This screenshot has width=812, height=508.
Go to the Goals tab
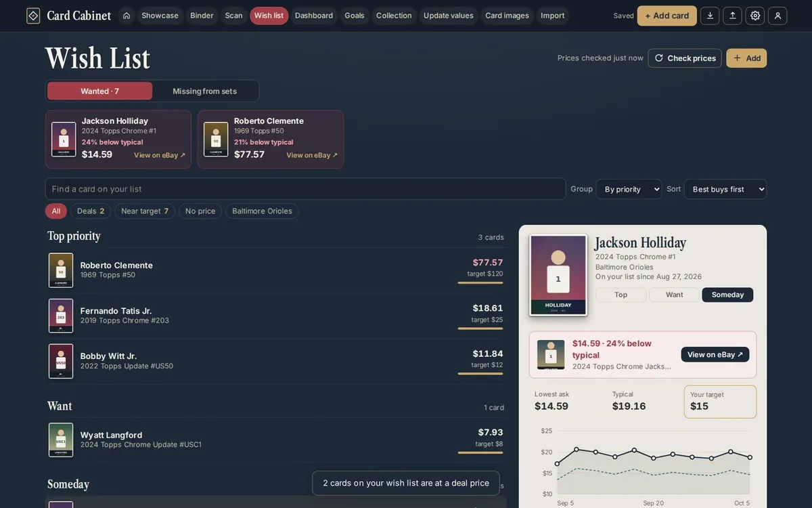[x=355, y=16]
